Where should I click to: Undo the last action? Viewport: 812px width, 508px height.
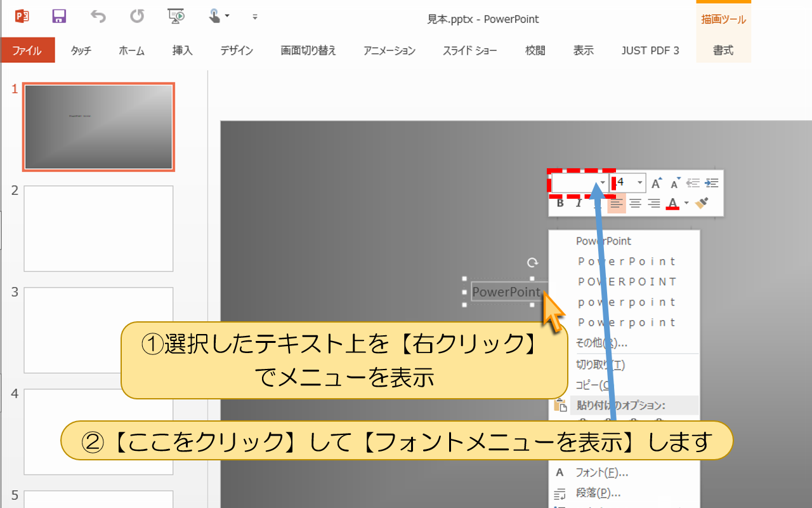[98, 17]
